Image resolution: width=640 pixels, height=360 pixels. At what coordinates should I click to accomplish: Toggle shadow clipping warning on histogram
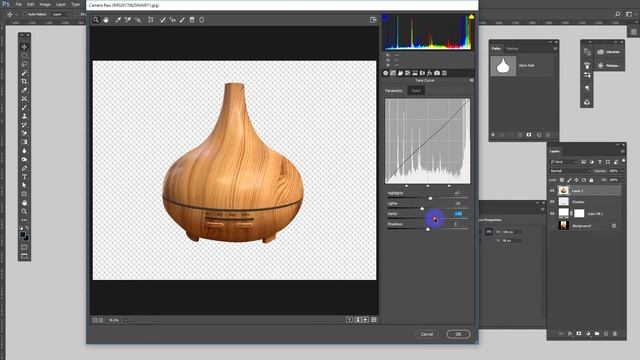385,17
